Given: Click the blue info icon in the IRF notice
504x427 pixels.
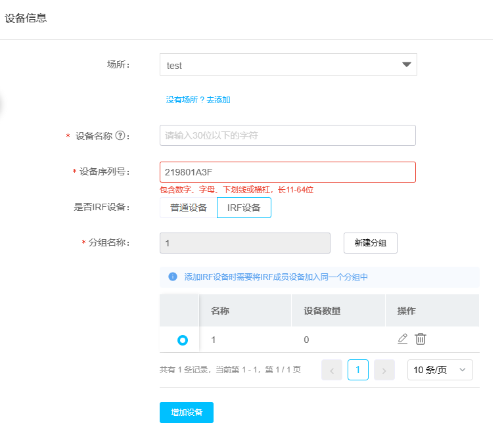Looking at the screenshot, I should [x=173, y=277].
